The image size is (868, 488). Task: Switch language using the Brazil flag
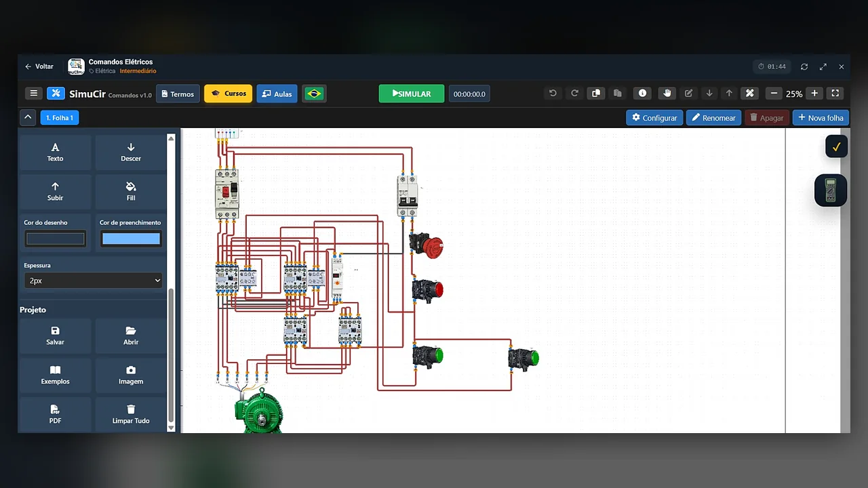(x=314, y=94)
